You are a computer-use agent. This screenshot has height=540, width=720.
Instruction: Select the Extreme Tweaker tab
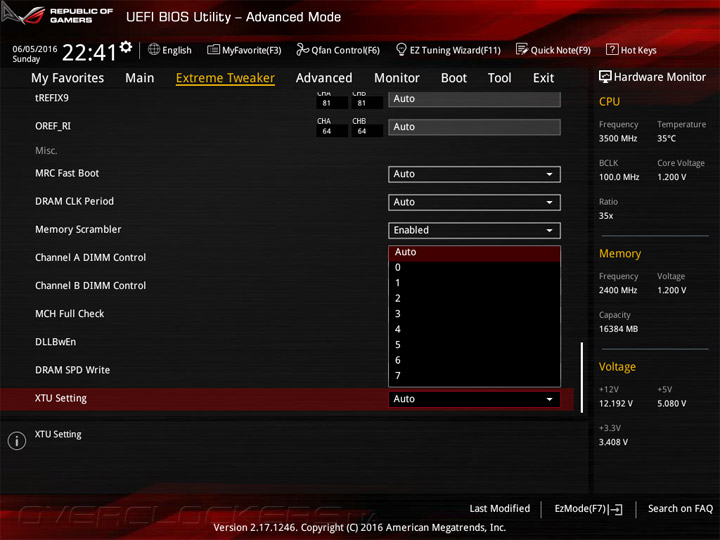coord(225,78)
